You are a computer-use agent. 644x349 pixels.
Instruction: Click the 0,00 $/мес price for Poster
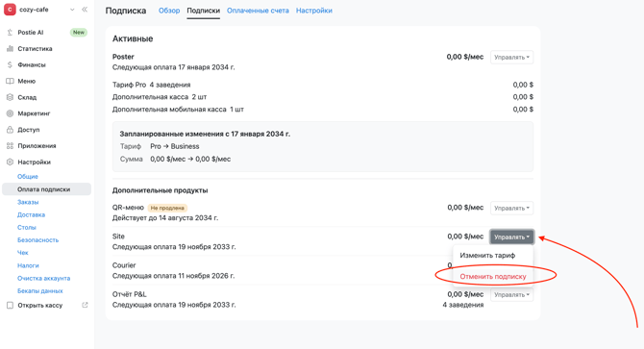465,57
